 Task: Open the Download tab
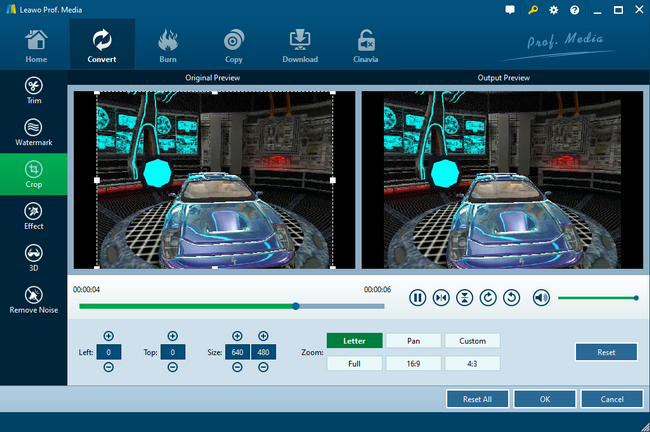(x=300, y=44)
